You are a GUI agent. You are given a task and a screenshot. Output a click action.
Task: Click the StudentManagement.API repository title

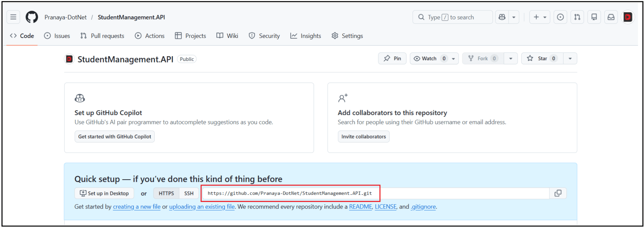[125, 60]
